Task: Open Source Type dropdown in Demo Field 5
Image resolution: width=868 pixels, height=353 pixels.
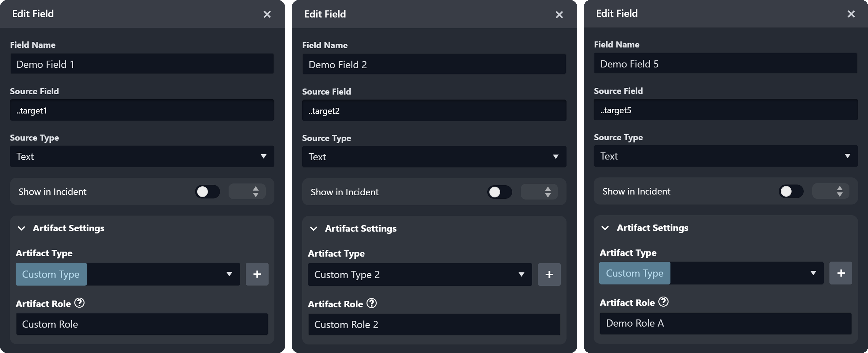Action: [725, 156]
